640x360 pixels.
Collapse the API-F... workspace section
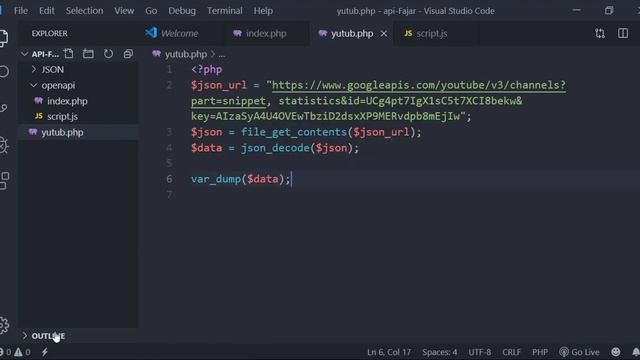click(x=40, y=54)
